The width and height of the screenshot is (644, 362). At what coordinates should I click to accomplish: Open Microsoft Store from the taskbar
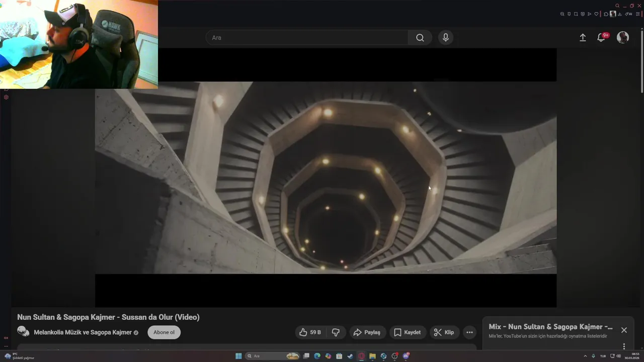[339, 356]
